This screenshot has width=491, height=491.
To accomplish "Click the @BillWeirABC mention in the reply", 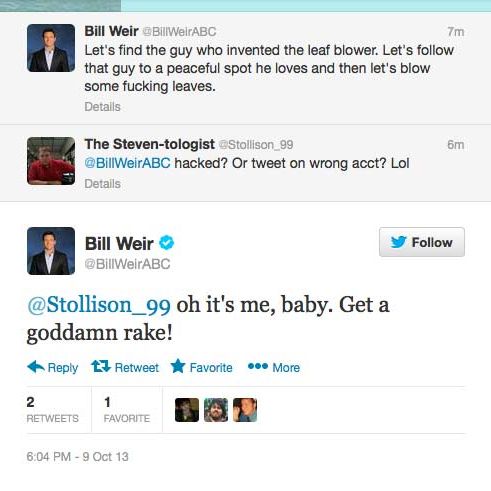I will tap(127, 163).
